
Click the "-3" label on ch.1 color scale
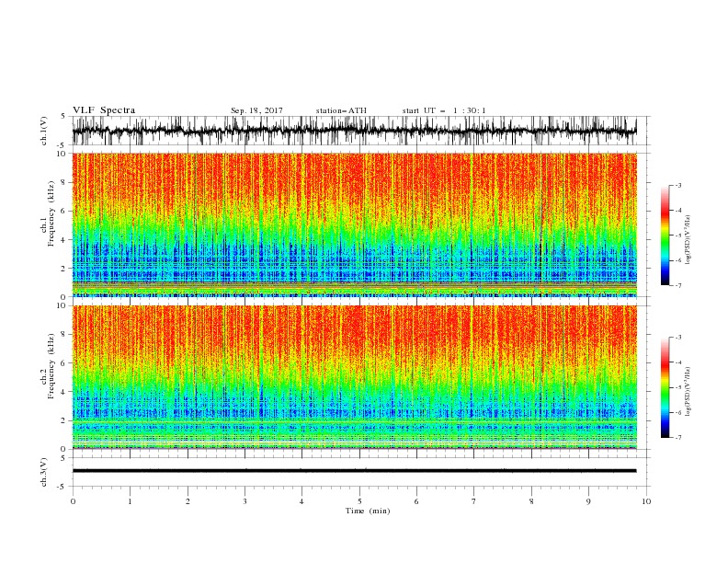point(678,185)
